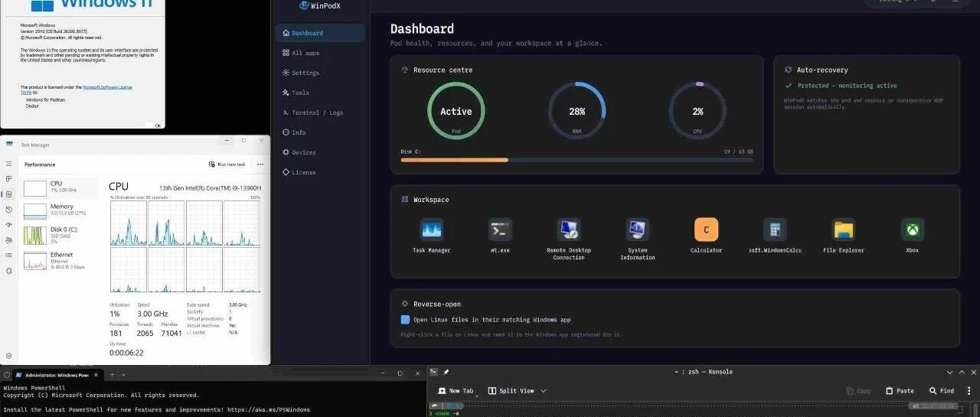This screenshot has width=980, height=417.
Task: Click Konsole pin window icon
Action: pyautogui.click(x=446, y=372)
